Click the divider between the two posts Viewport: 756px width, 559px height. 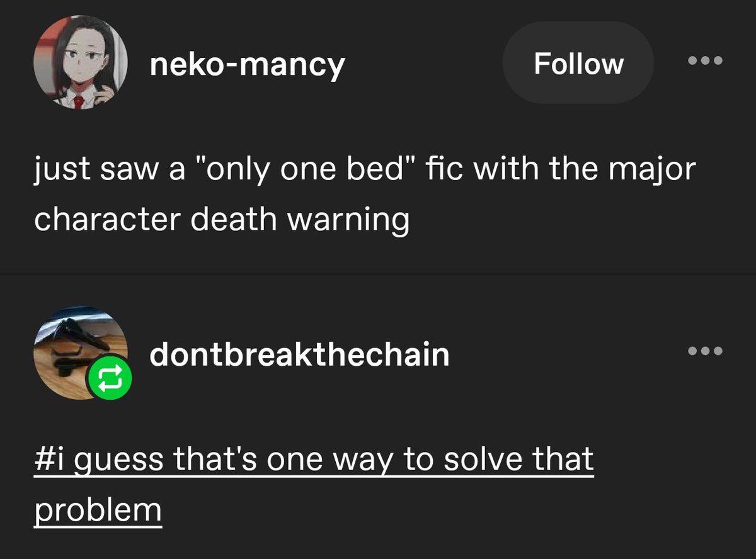click(378, 274)
